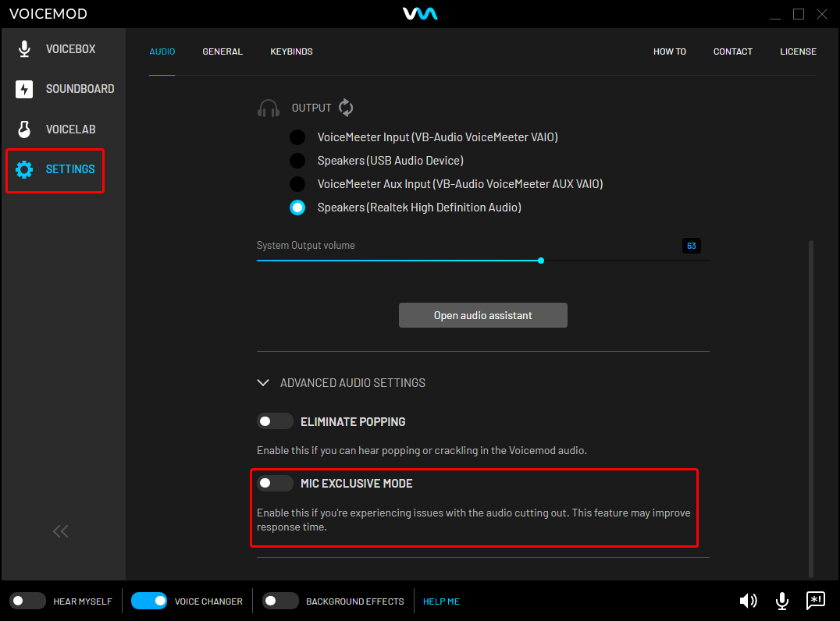
Task: Close the Voicemod window
Action: click(x=822, y=14)
